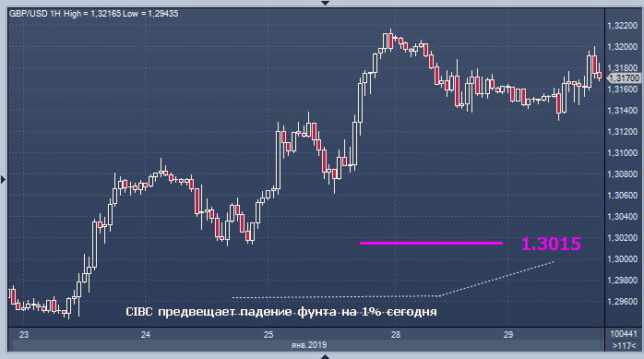The height and width of the screenshot is (359, 644).
Task: Click the 1,32200 price axis label
Action: (x=622, y=26)
